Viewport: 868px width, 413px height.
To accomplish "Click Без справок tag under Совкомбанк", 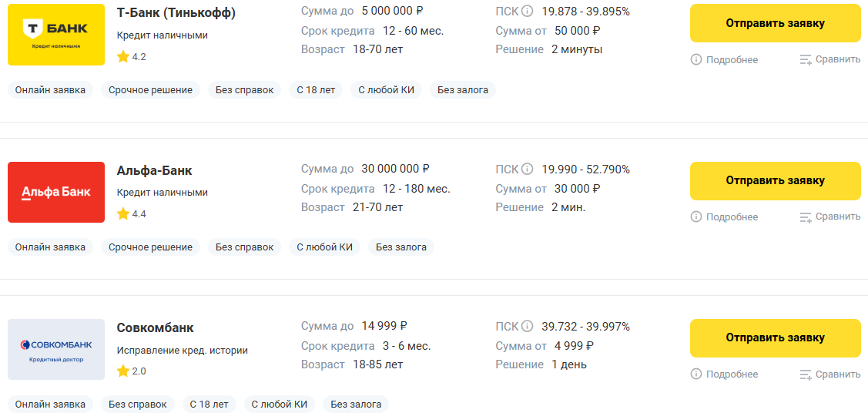I will coord(138,405).
